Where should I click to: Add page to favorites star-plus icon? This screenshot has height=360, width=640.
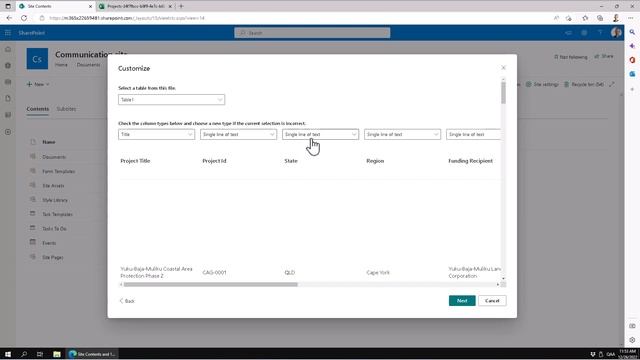(x=569, y=18)
